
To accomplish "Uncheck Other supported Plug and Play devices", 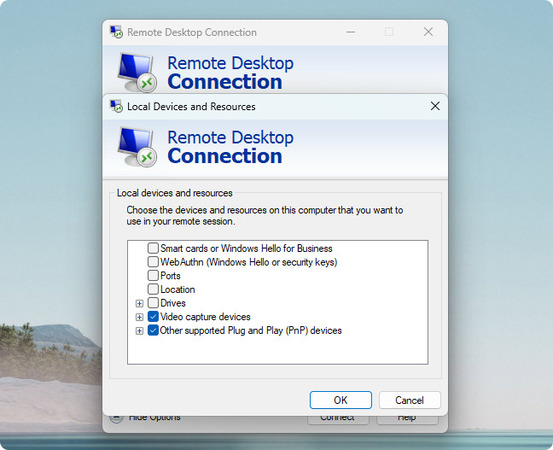I will point(153,330).
